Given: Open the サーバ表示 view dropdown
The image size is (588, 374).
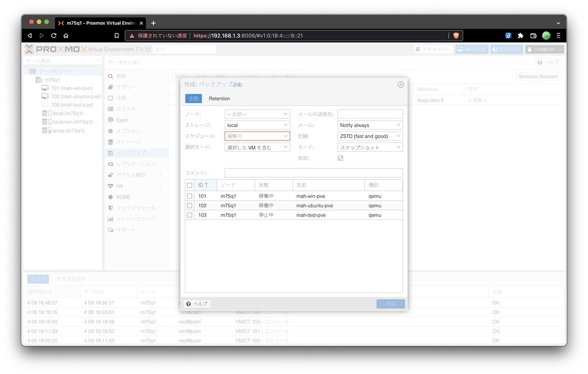Looking at the screenshot, I should 62,61.
